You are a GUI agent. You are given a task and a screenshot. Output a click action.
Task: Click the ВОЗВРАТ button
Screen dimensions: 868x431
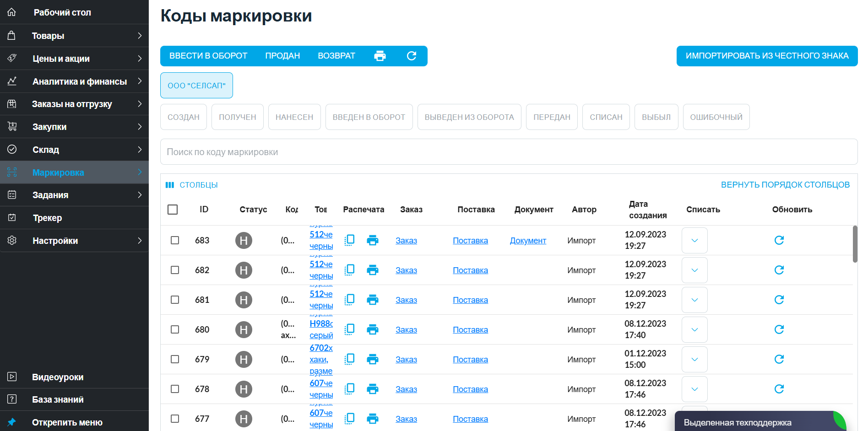(336, 56)
